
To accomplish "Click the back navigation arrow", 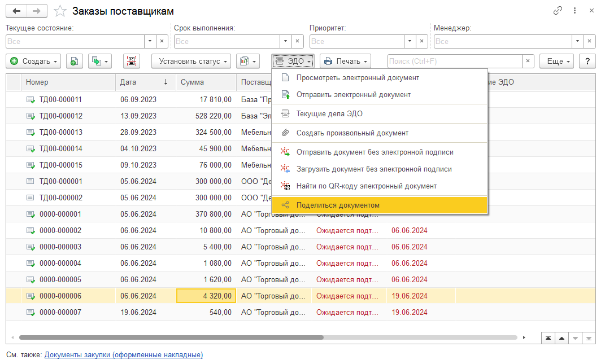I will (16, 11).
